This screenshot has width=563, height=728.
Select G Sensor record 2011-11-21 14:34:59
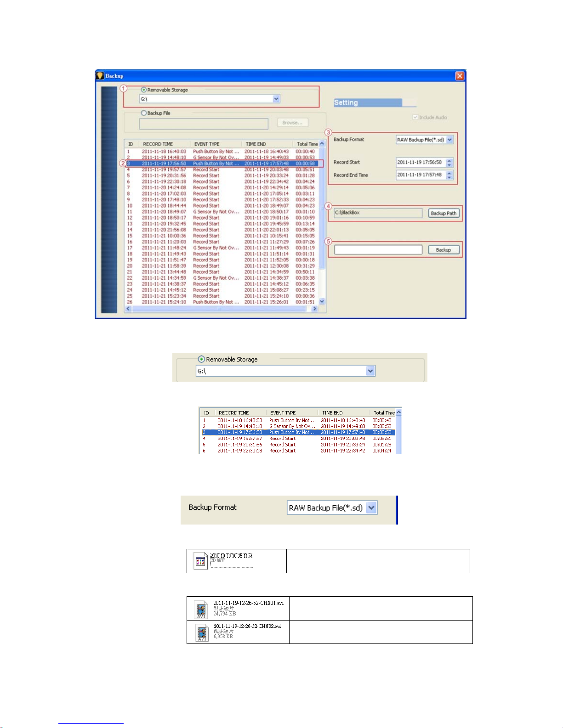point(222,278)
